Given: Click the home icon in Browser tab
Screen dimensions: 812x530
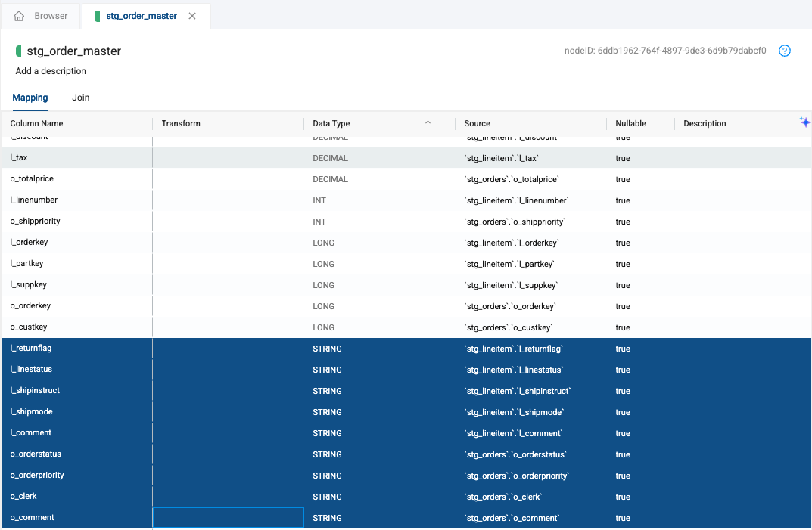Looking at the screenshot, I should click(19, 16).
